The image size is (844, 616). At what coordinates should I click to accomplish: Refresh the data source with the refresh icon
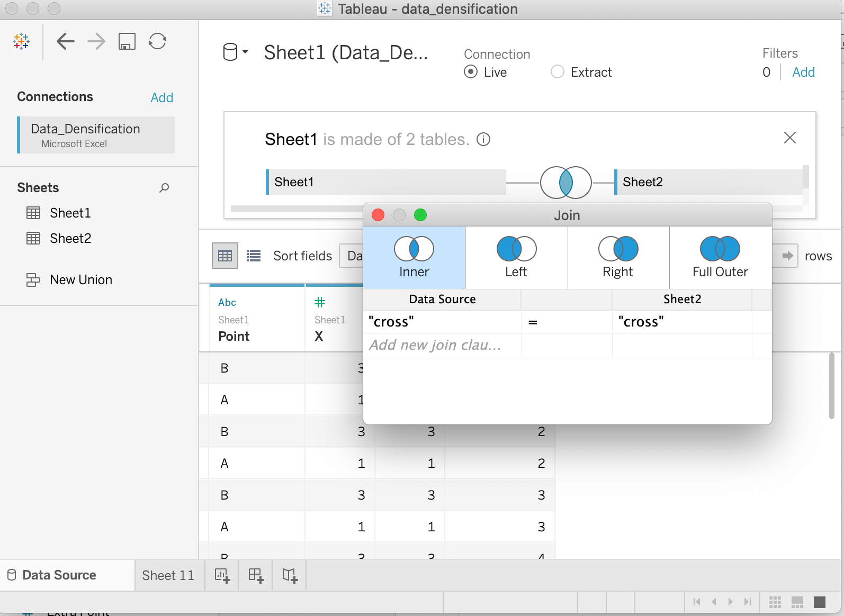click(157, 41)
